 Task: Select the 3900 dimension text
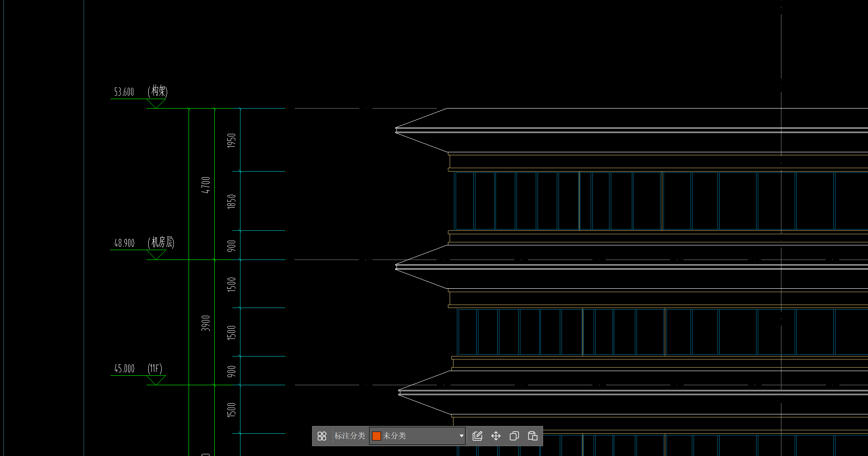[x=206, y=323]
